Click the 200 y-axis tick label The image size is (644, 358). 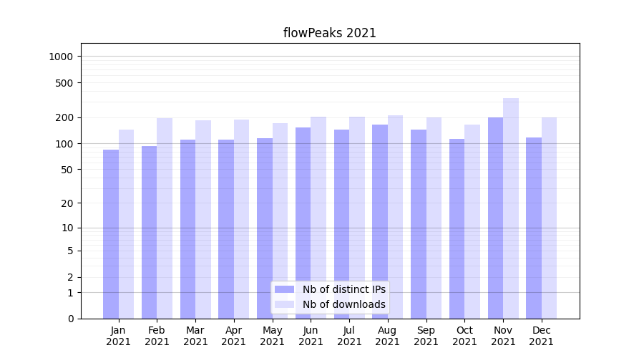[66, 117]
